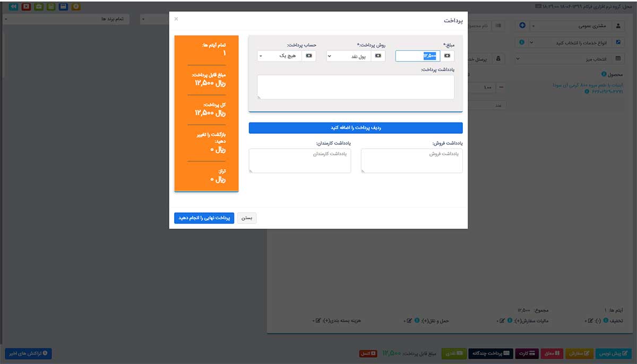Click the finalize payment button
The width and height of the screenshot is (637, 364).
(204, 218)
